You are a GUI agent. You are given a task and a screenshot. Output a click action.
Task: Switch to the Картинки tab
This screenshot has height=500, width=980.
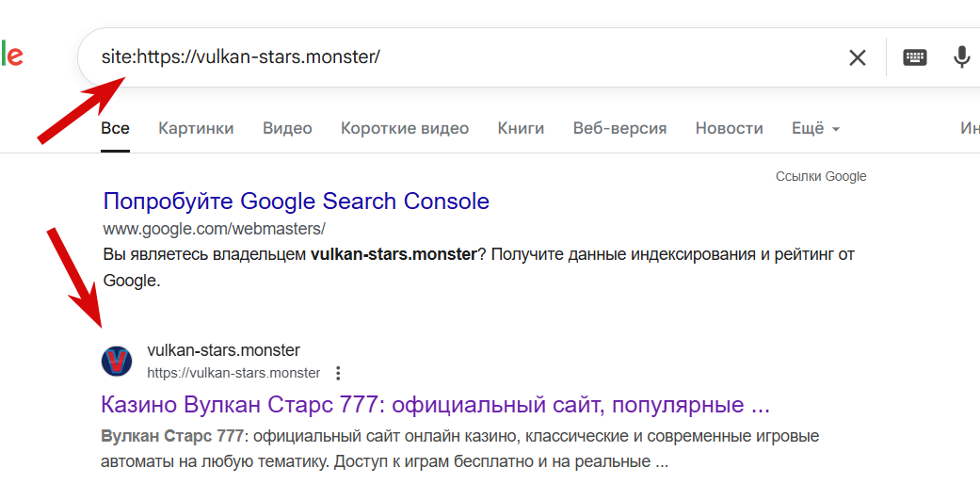click(x=196, y=129)
